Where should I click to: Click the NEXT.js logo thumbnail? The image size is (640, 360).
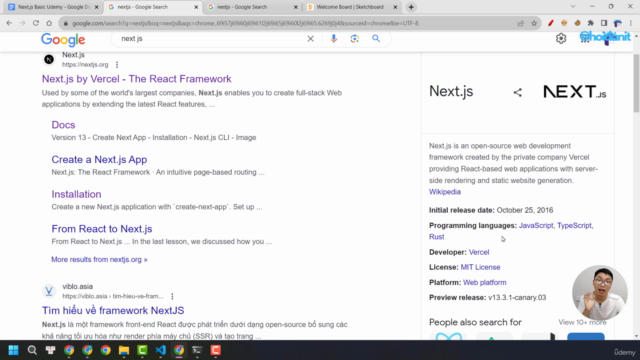click(574, 92)
